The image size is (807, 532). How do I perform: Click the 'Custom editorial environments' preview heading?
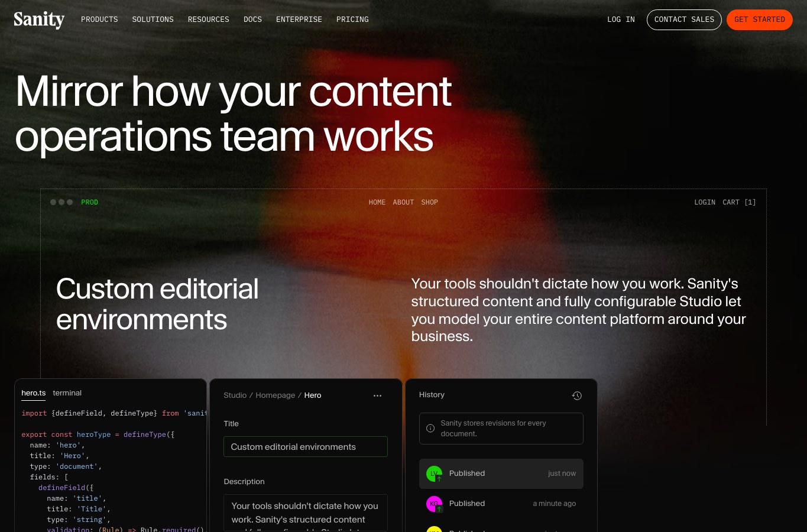pos(157,304)
